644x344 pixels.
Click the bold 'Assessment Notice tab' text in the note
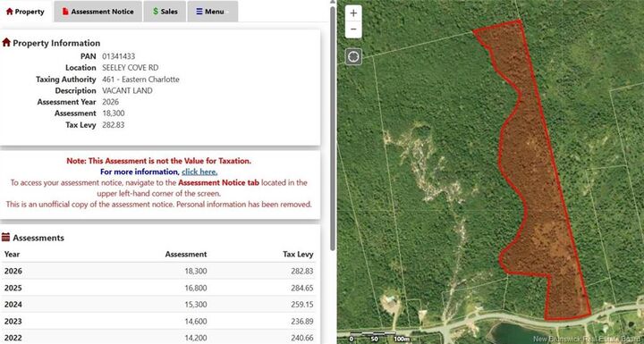click(218, 182)
